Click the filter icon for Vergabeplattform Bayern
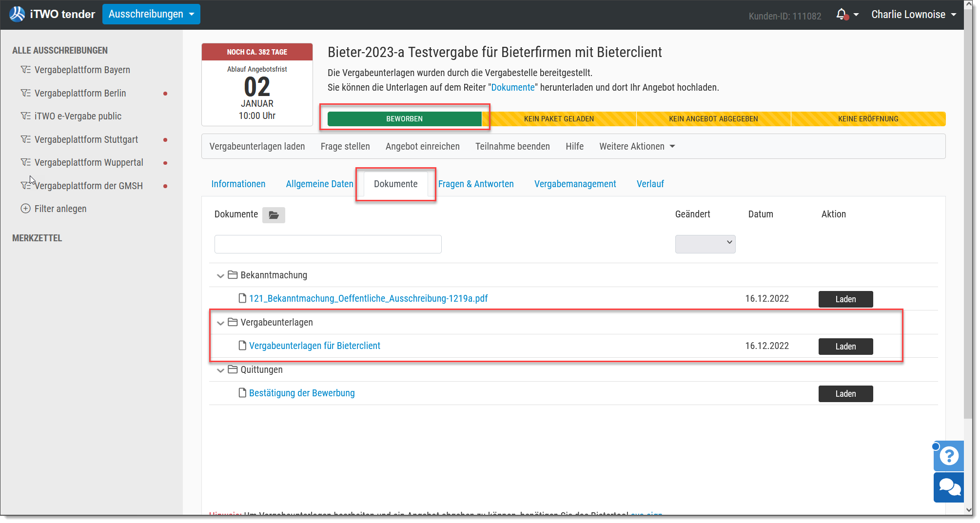 pos(26,70)
